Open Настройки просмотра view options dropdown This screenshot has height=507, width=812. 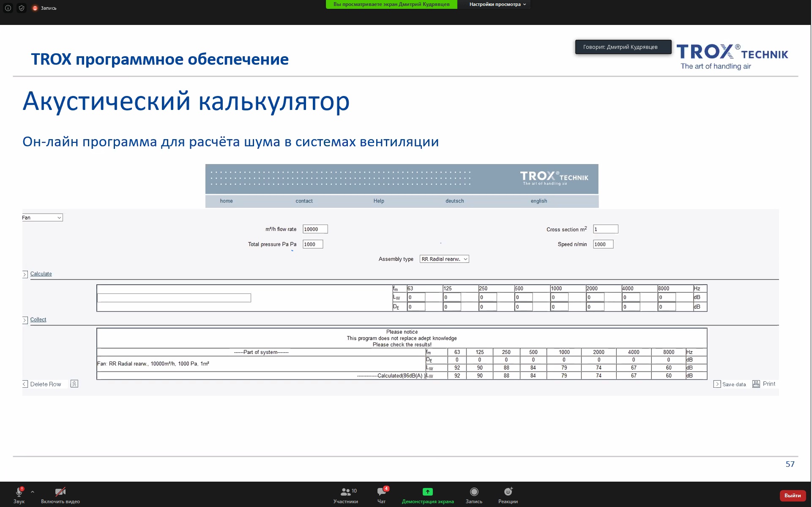click(498, 4)
